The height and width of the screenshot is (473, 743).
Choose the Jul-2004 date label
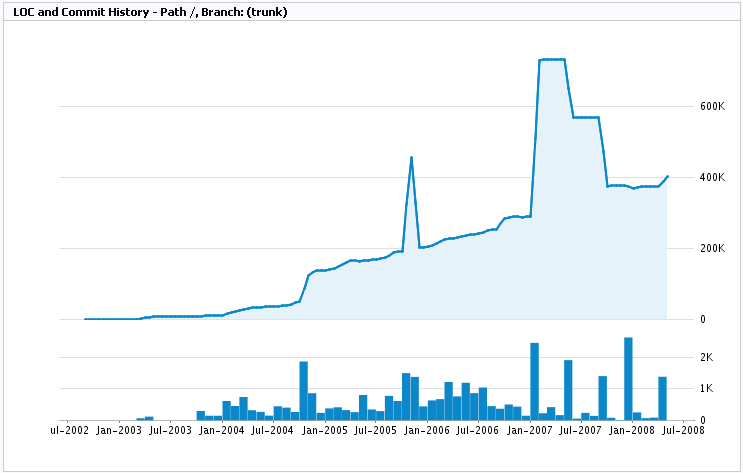272,430
